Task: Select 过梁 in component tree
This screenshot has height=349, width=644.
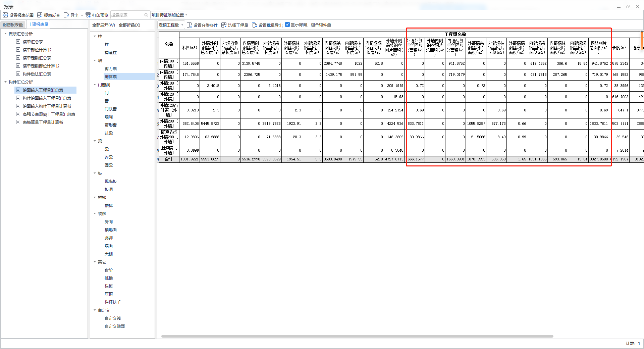Action: tap(109, 133)
